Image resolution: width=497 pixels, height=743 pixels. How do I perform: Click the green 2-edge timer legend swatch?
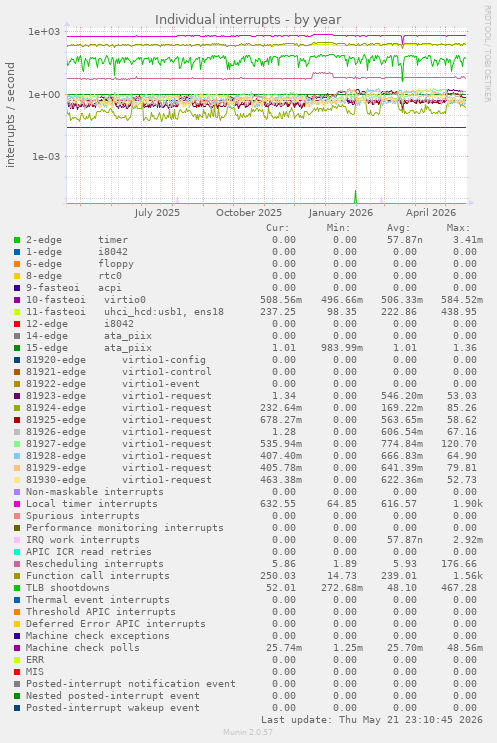pyautogui.click(x=17, y=240)
